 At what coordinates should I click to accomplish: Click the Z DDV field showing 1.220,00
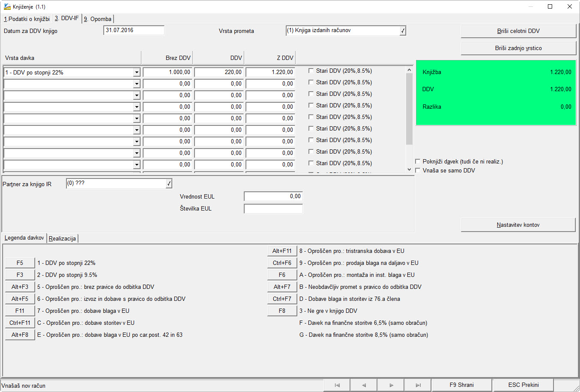click(270, 72)
